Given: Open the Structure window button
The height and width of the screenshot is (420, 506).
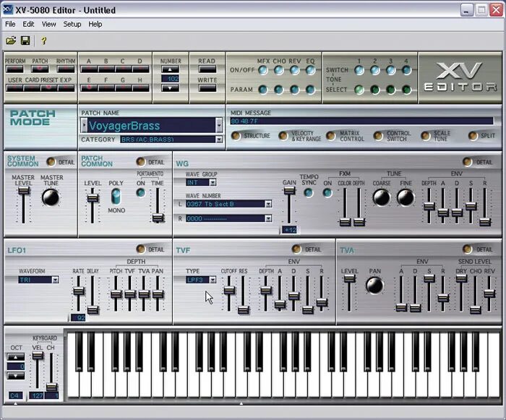Looking at the screenshot, I should tap(236, 136).
